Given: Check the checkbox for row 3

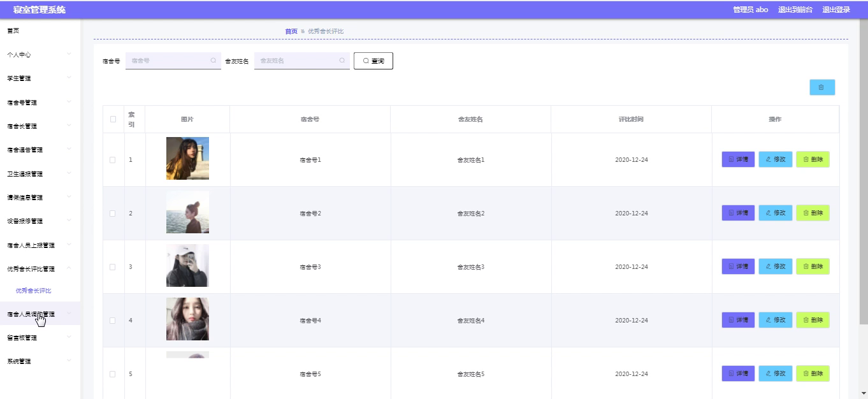Looking at the screenshot, I should point(113,267).
